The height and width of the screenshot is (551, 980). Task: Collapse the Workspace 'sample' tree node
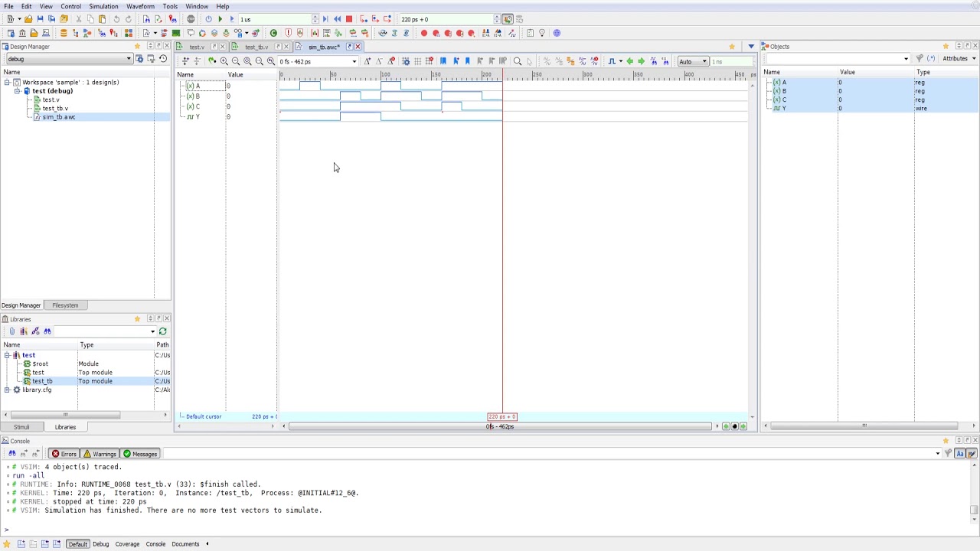pyautogui.click(x=7, y=82)
